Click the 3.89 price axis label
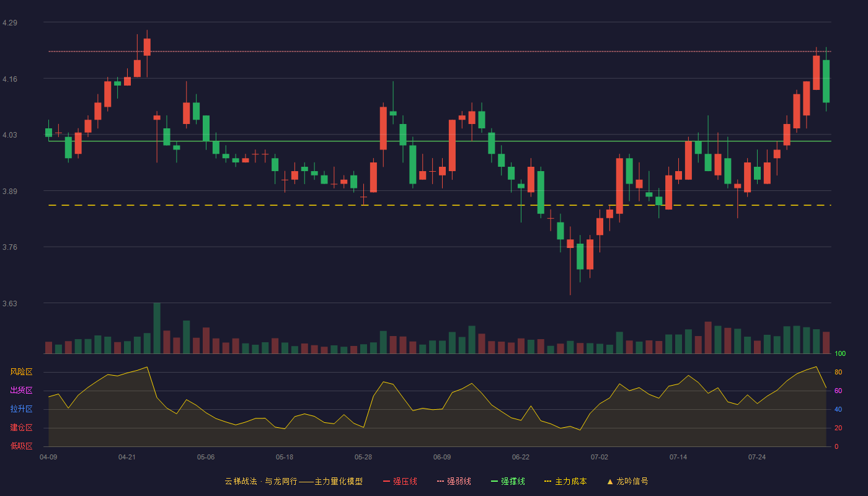The image size is (868, 496). (10, 192)
